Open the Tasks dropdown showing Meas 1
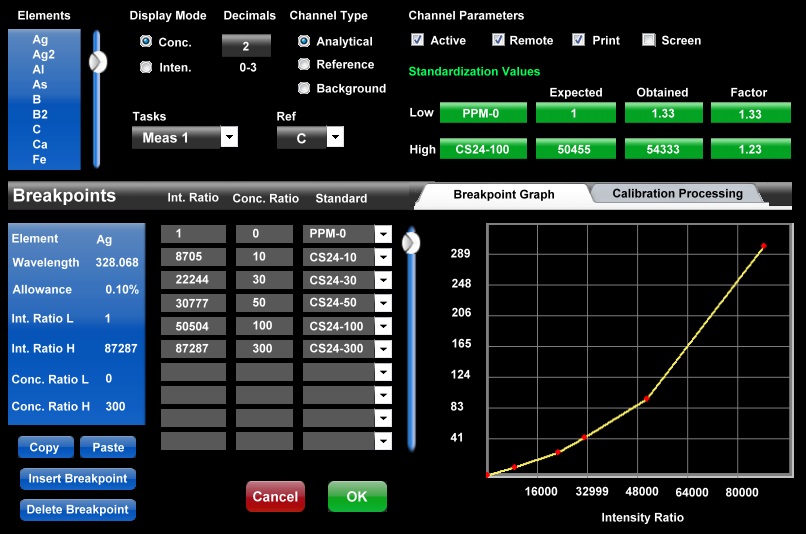806x534 pixels. coord(229,137)
